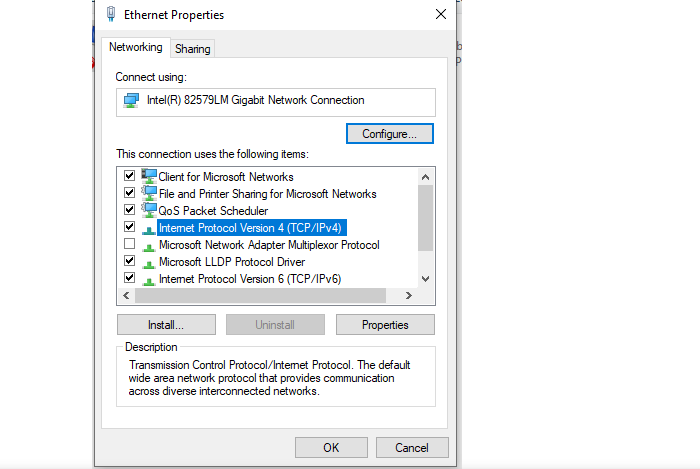Click the Internet Protocol Version 4 icon
This screenshot has width=700, height=469.
pyautogui.click(x=149, y=230)
